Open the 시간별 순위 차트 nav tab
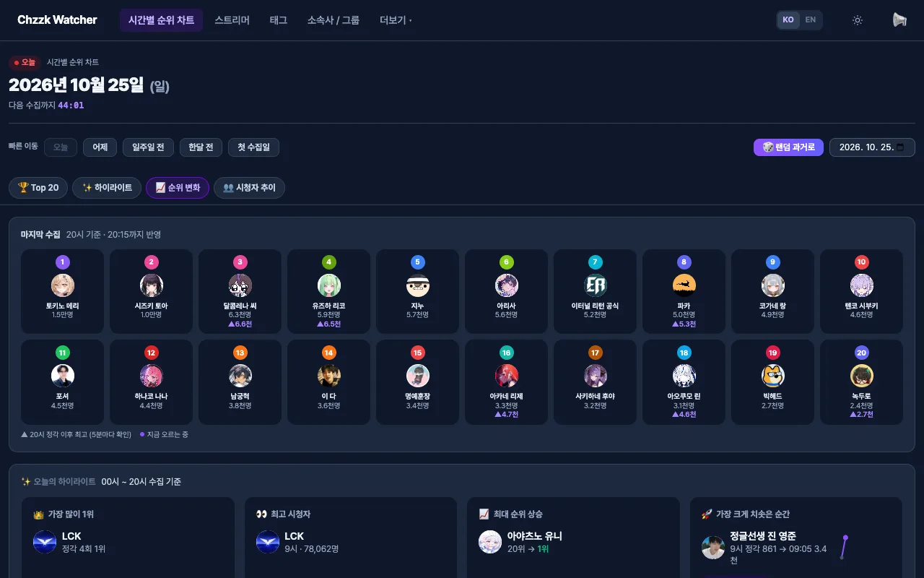 161,20
